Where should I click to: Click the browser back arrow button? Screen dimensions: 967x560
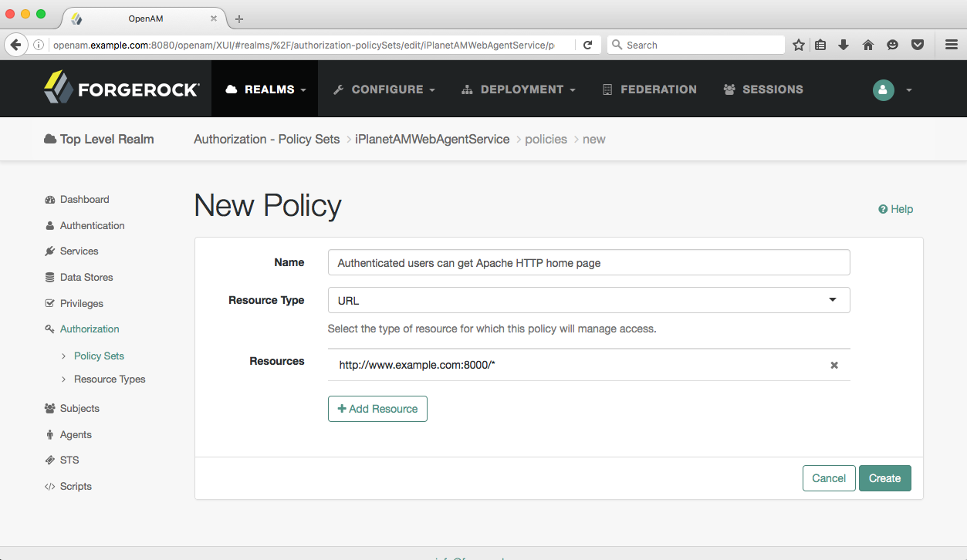point(15,45)
